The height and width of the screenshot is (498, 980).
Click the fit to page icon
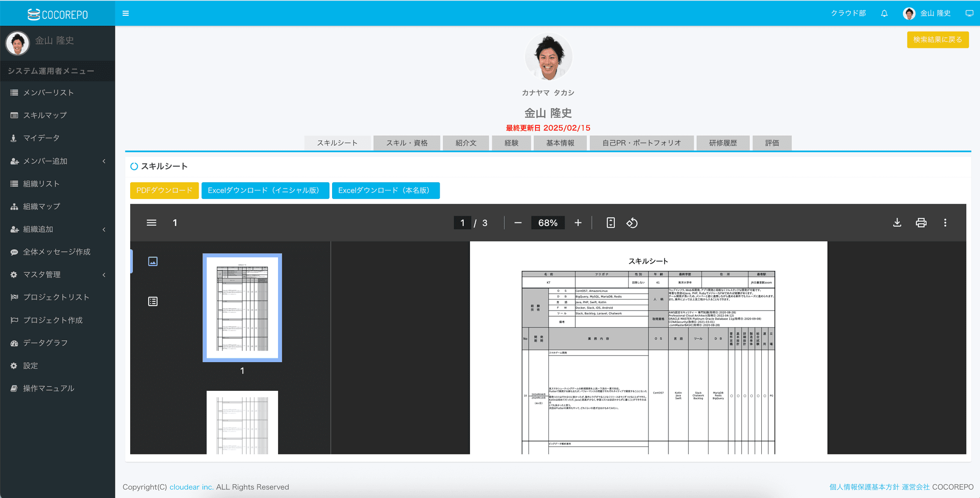[611, 223]
